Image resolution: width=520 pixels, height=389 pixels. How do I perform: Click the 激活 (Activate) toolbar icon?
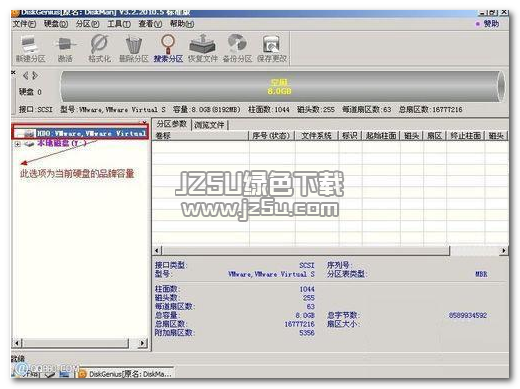[x=65, y=49]
